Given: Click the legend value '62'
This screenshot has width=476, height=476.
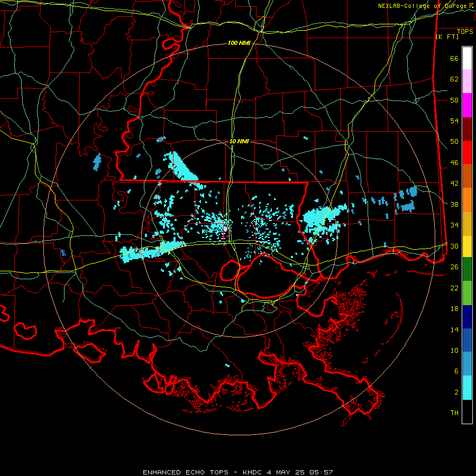Looking at the screenshot, I should pyautogui.click(x=454, y=79).
